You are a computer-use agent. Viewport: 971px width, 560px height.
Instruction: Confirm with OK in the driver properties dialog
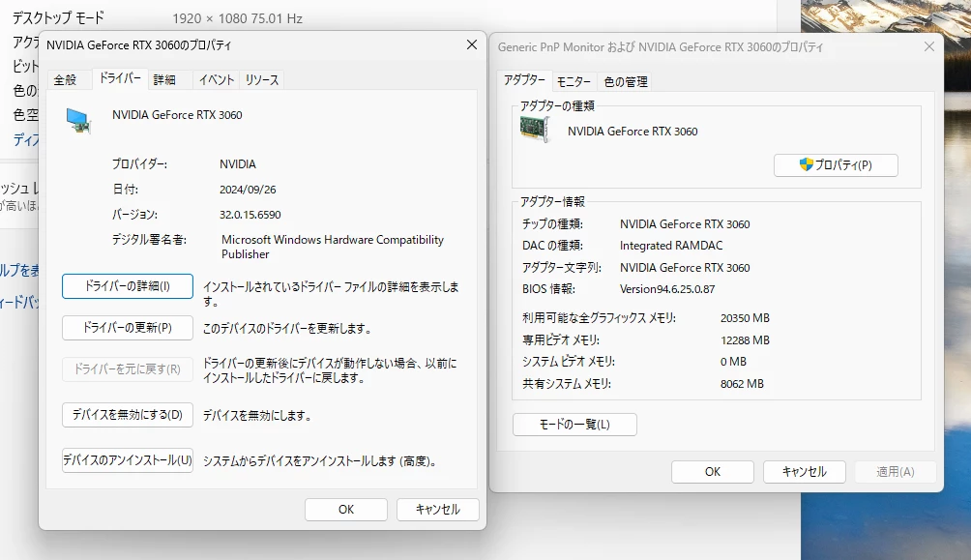click(346, 509)
